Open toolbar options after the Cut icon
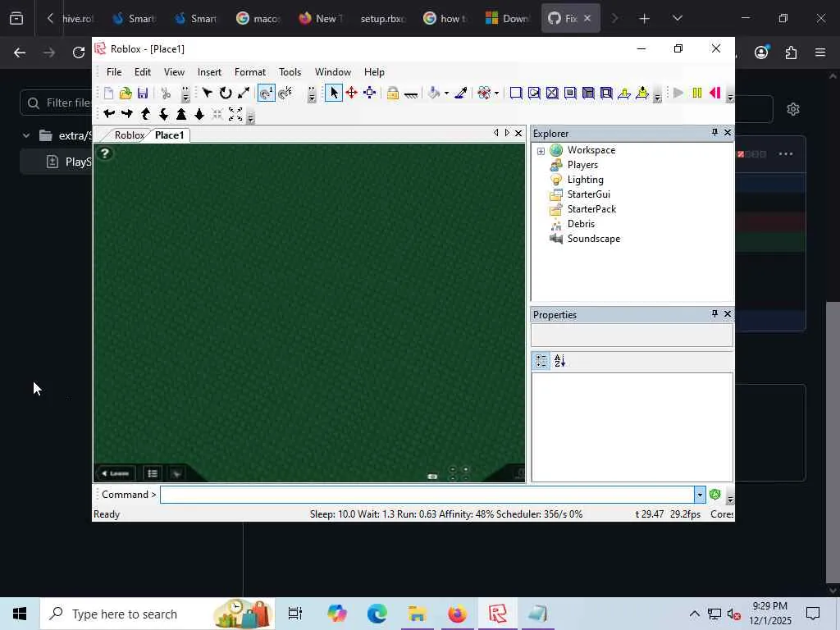840x630 pixels. pyautogui.click(x=185, y=94)
